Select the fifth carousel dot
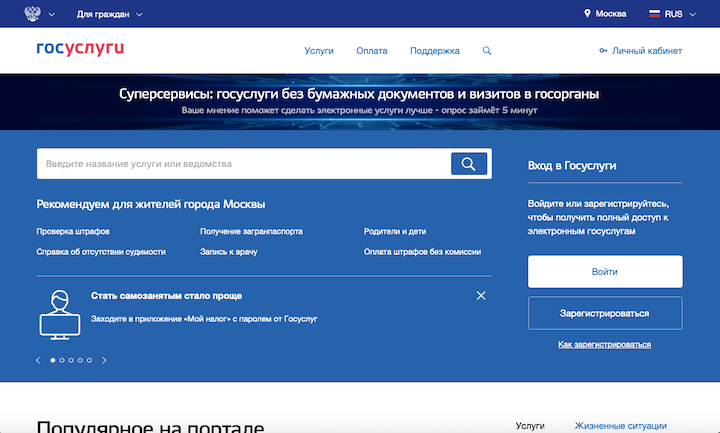 point(90,360)
